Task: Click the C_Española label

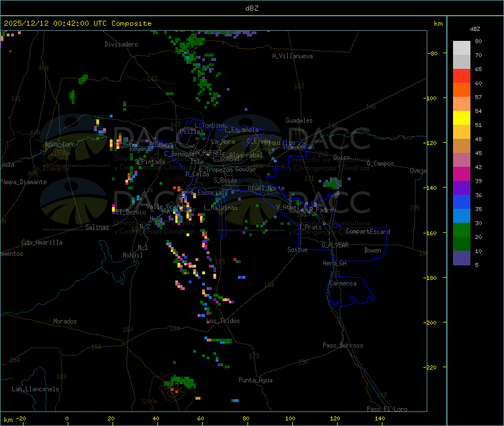Action: 242,130
